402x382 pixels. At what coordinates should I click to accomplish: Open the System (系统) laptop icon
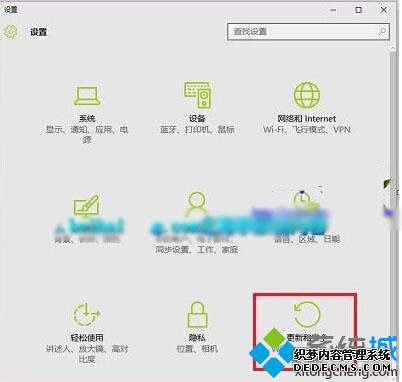click(87, 96)
